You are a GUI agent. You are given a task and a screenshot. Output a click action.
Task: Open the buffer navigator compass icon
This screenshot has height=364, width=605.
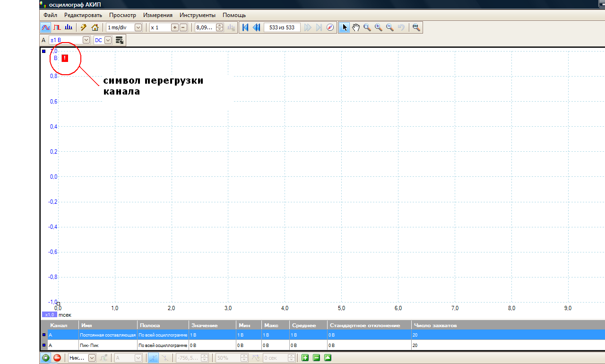pos(330,27)
